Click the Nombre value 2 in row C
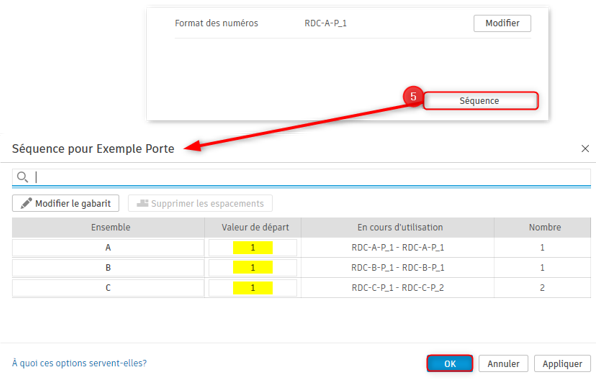This screenshot has height=379, width=596. [542, 288]
